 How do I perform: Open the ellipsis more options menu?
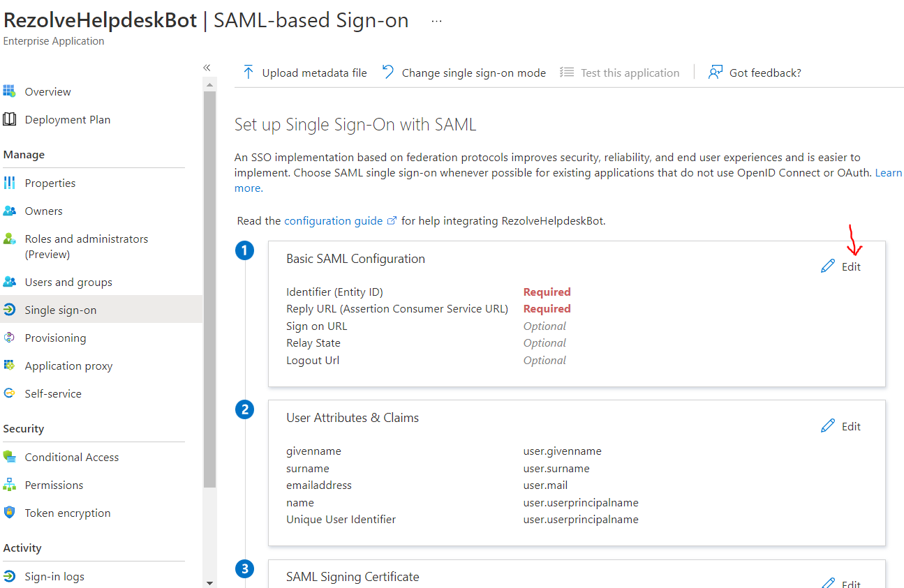coord(437,21)
